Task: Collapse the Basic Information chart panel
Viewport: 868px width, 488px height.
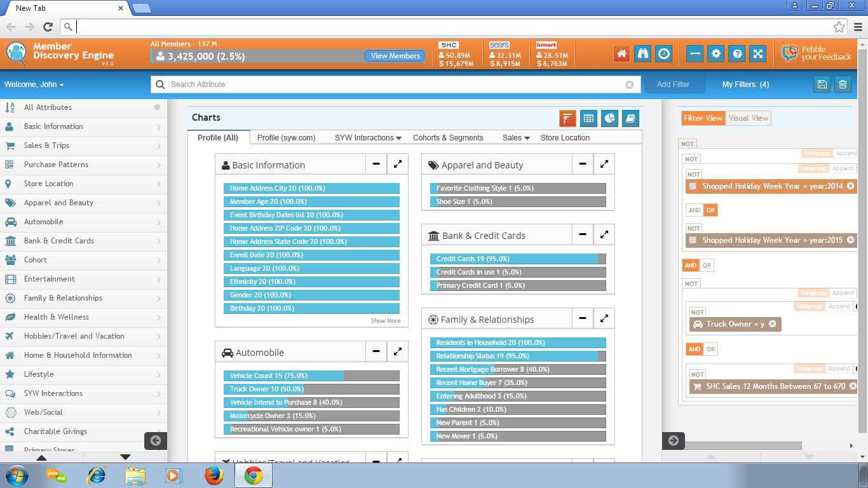Action: pos(376,164)
